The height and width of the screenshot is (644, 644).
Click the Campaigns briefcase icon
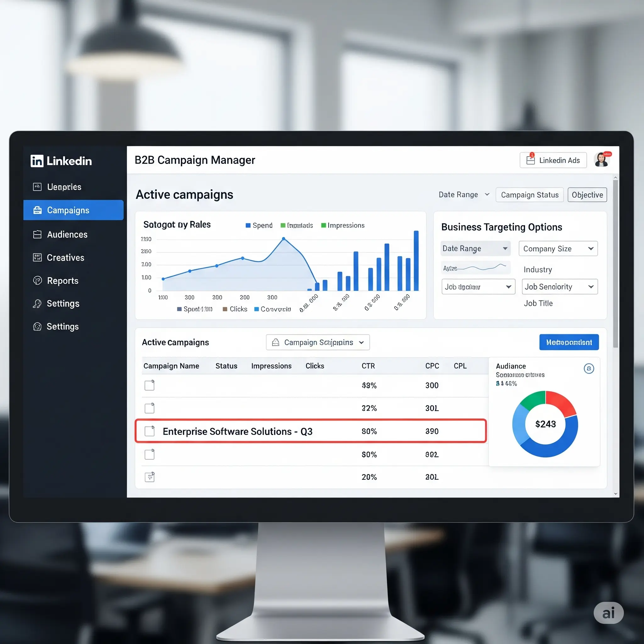38,210
